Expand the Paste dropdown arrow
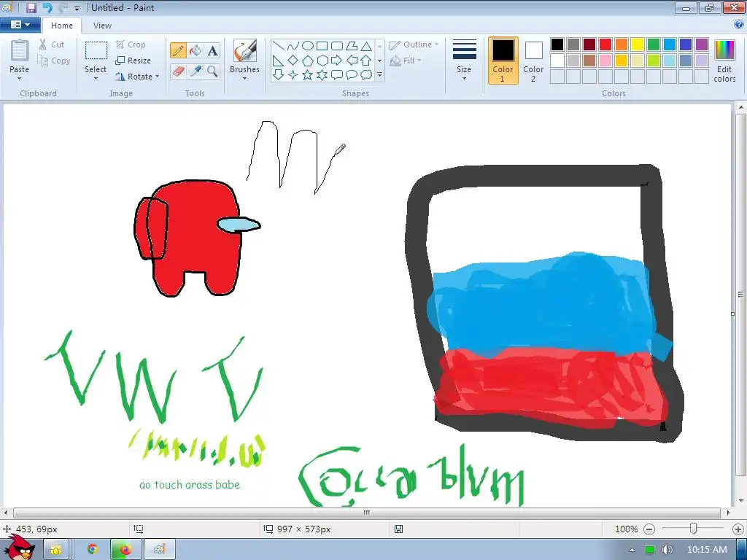 tap(20, 79)
